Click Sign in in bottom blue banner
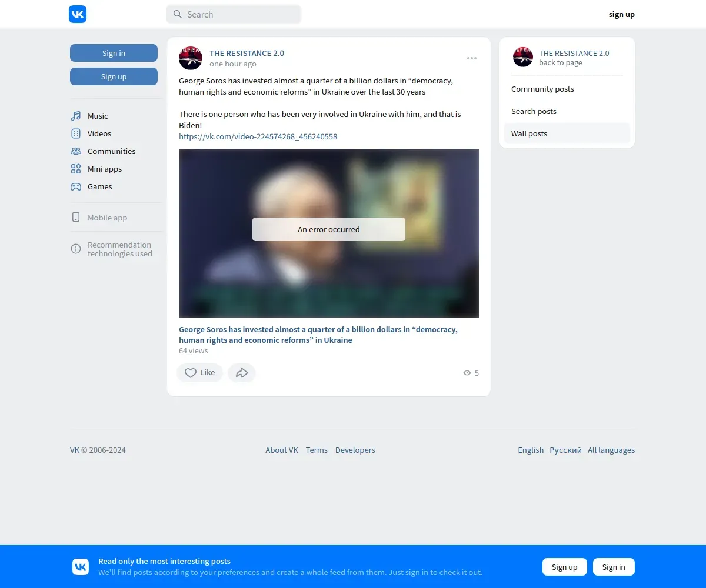The image size is (706, 588). (614, 567)
